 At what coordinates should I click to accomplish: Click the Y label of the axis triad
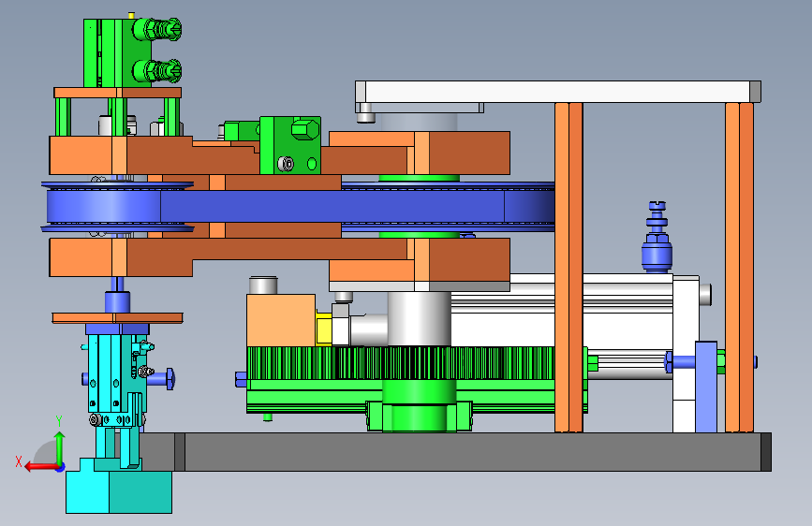click(x=59, y=421)
